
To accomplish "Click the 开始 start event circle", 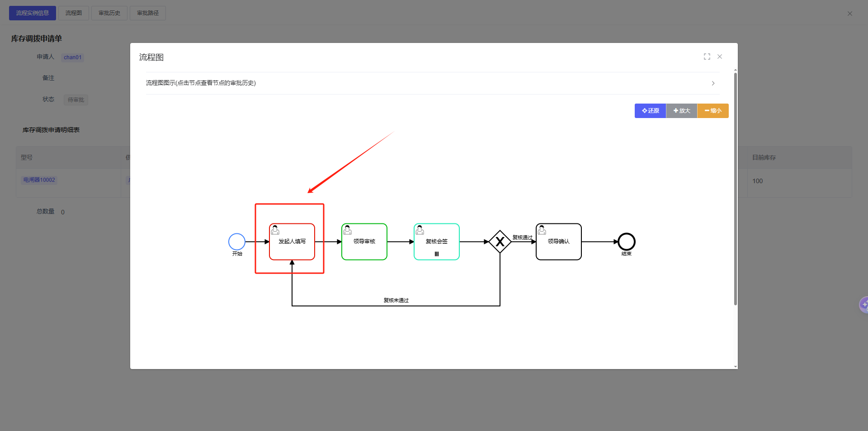I will pyautogui.click(x=237, y=242).
